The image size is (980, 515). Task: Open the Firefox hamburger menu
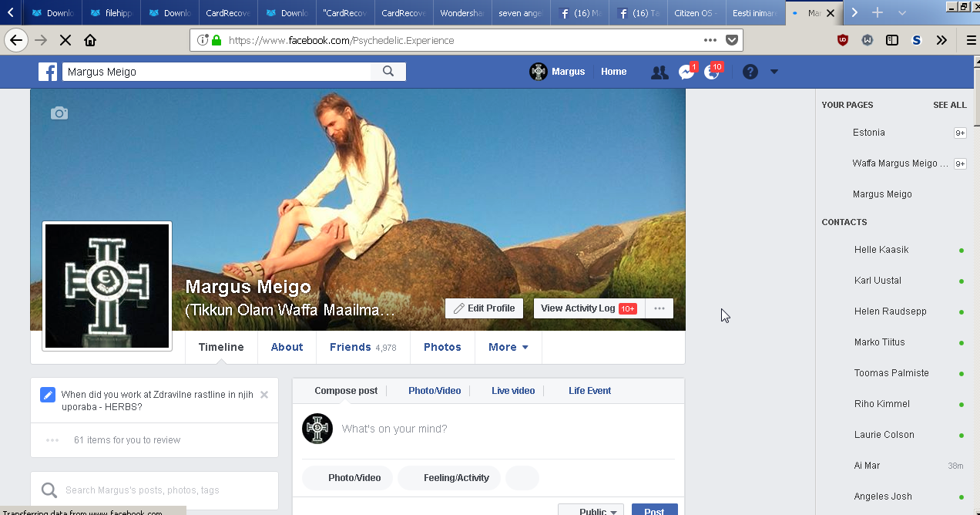point(971,40)
